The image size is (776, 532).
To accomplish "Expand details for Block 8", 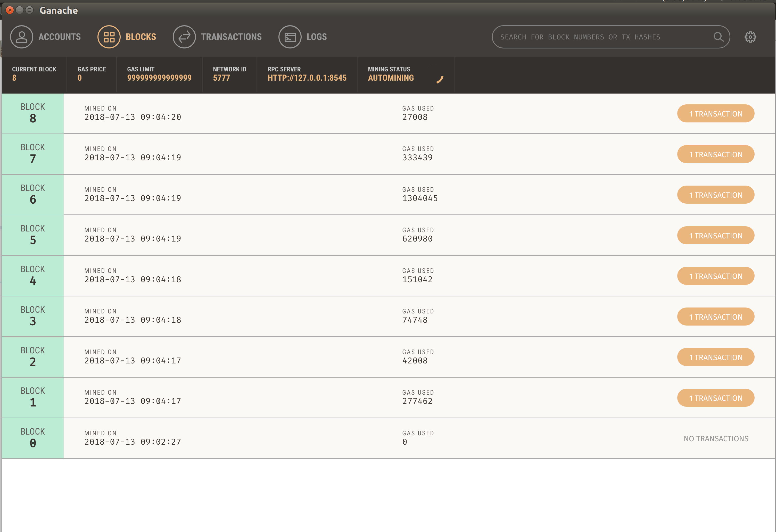I will (234, 113).
